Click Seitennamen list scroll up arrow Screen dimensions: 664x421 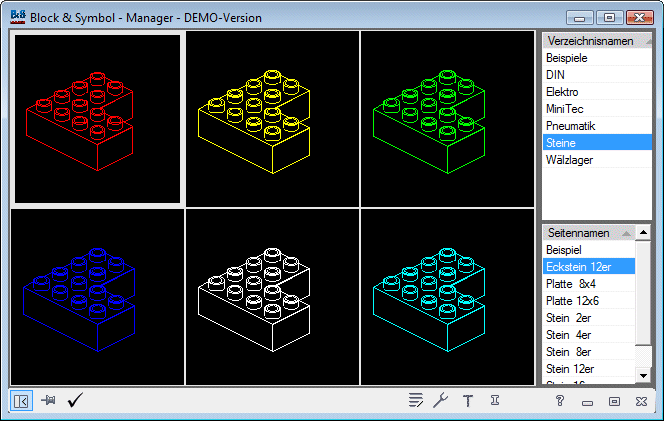point(643,232)
